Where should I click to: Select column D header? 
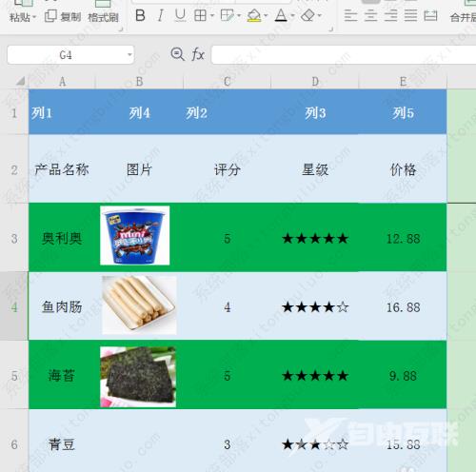coord(315,82)
